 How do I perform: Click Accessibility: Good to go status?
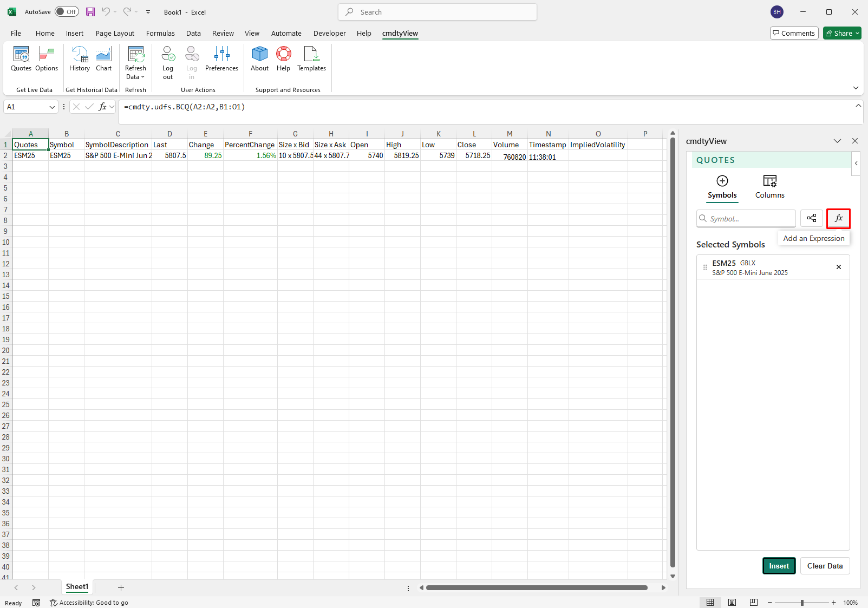89,603
